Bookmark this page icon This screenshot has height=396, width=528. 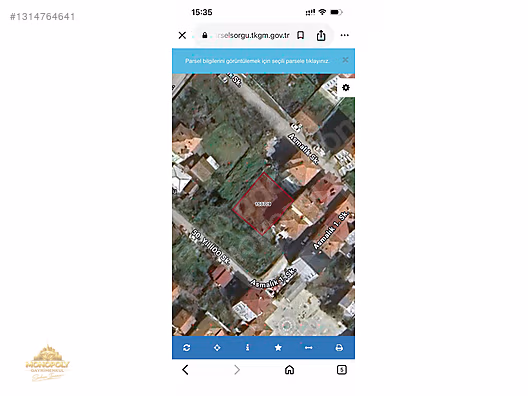300,35
